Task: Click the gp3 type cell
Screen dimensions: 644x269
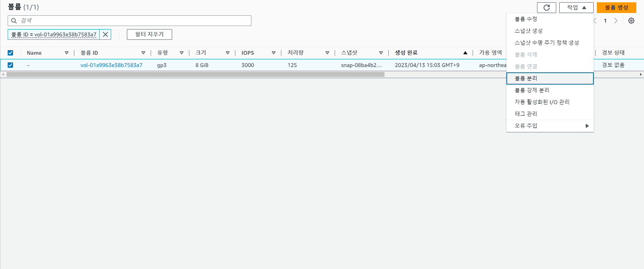Action: [x=162, y=65]
